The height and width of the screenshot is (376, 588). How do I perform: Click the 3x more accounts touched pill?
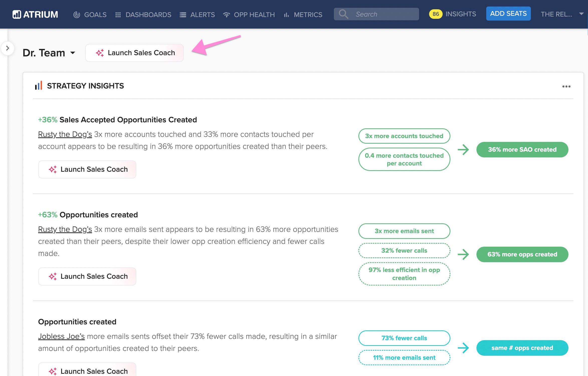point(404,136)
